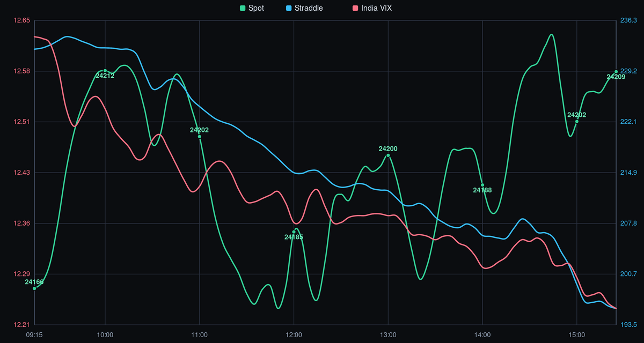The height and width of the screenshot is (343, 644).
Task: Select the 24212 data point at 10:00
Action: tap(105, 71)
